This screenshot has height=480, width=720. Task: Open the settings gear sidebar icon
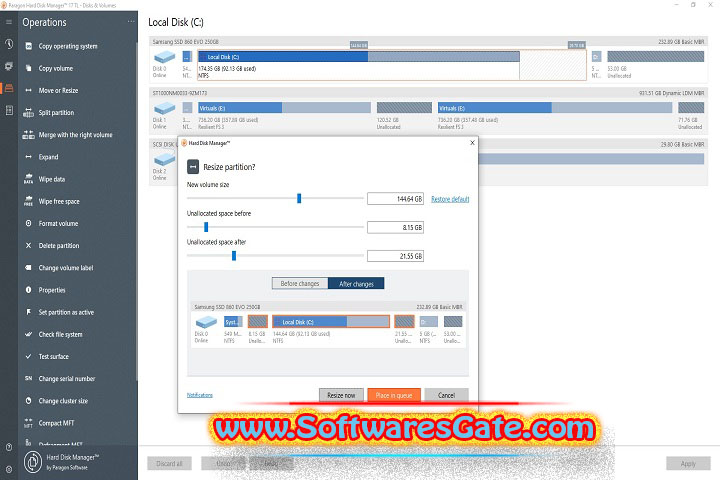(x=9, y=469)
